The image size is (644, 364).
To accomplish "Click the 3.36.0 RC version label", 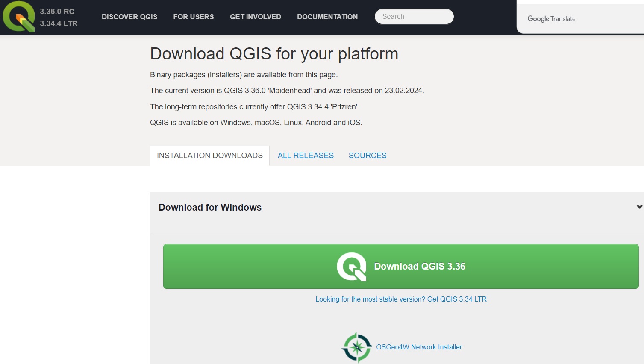I will pos(57,12).
